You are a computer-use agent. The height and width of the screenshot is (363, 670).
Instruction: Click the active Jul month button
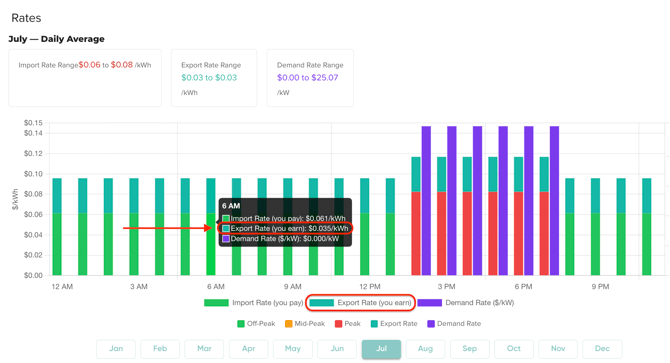pyautogui.click(x=381, y=348)
